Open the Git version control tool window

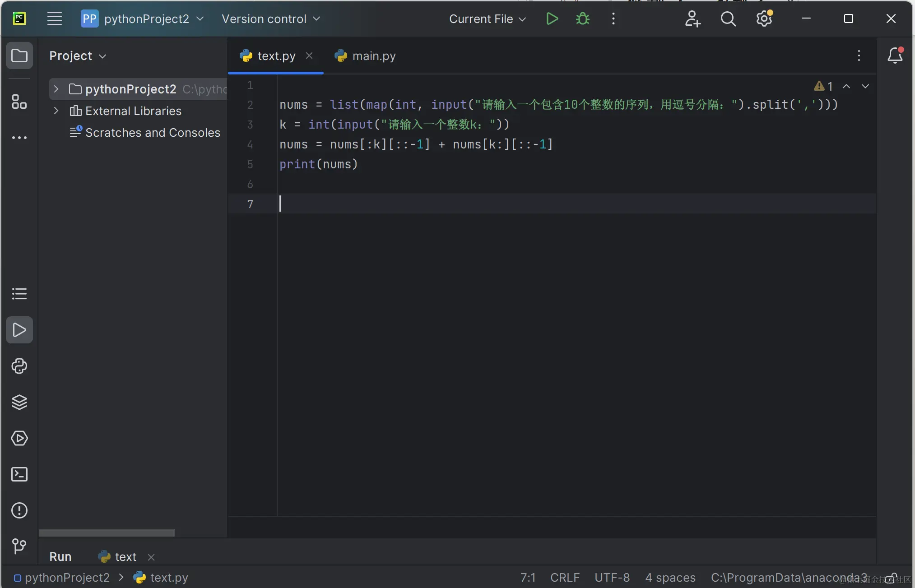point(19,546)
